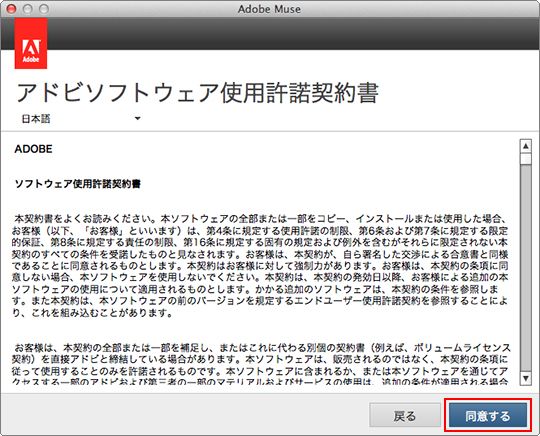Click the 戻る (Back) button

tap(405, 415)
